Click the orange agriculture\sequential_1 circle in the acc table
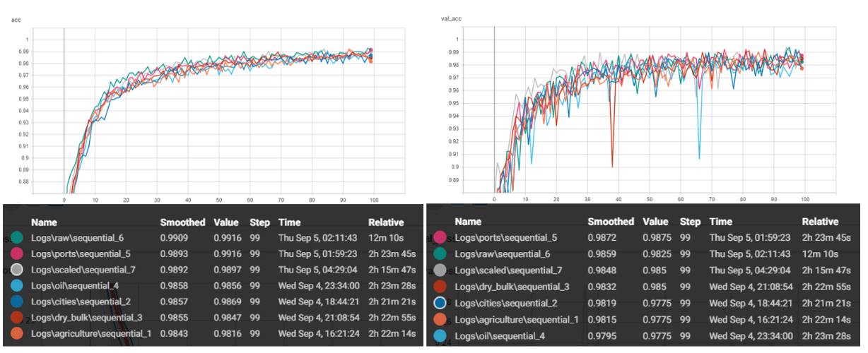 16,334
